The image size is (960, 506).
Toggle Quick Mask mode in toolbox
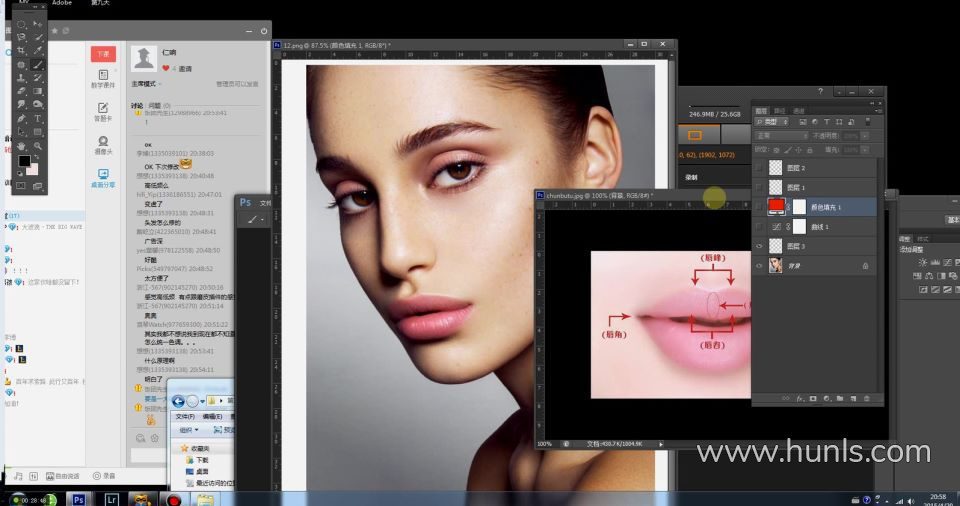21,186
